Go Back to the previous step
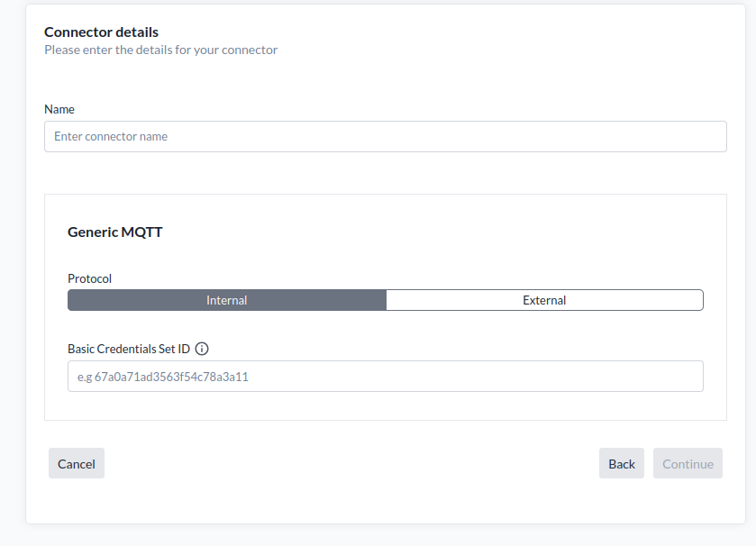This screenshot has width=756, height=546. click(622, 464)
